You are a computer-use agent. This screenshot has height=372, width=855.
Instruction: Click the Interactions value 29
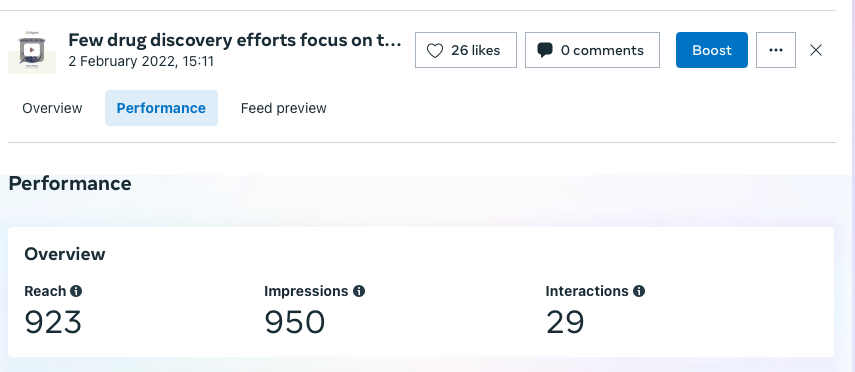pyautogui.click(x=565, y=322)
